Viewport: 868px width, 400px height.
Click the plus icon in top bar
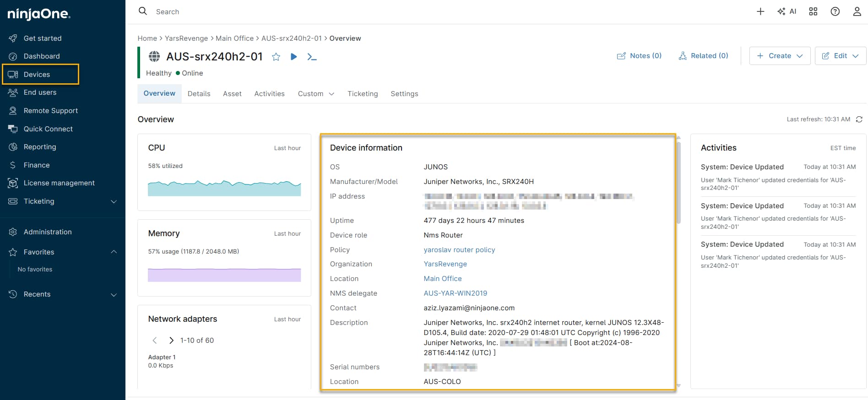[760, 11]
